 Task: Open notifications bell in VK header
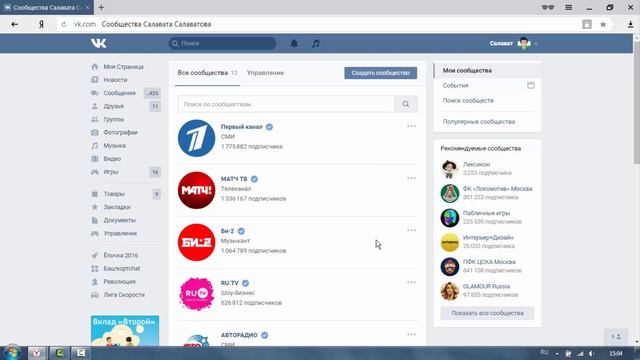(294, 43)
